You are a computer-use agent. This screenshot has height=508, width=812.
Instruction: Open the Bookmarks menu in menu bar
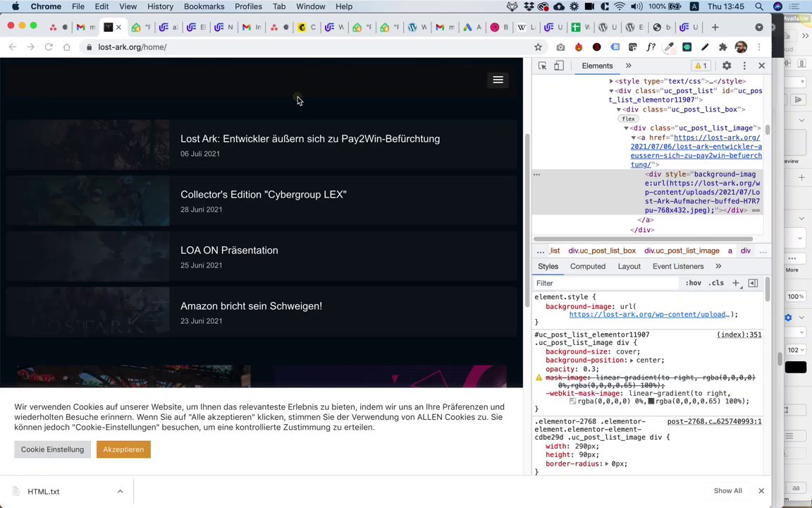click(x=204, y=7)
